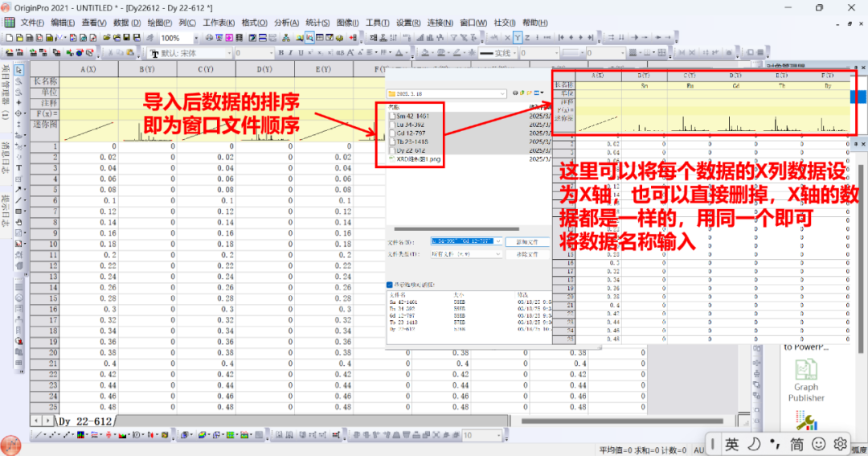Click the Line plot icon in bottom toolbar
Screen dimensions: 868x456
click(39, 435)
